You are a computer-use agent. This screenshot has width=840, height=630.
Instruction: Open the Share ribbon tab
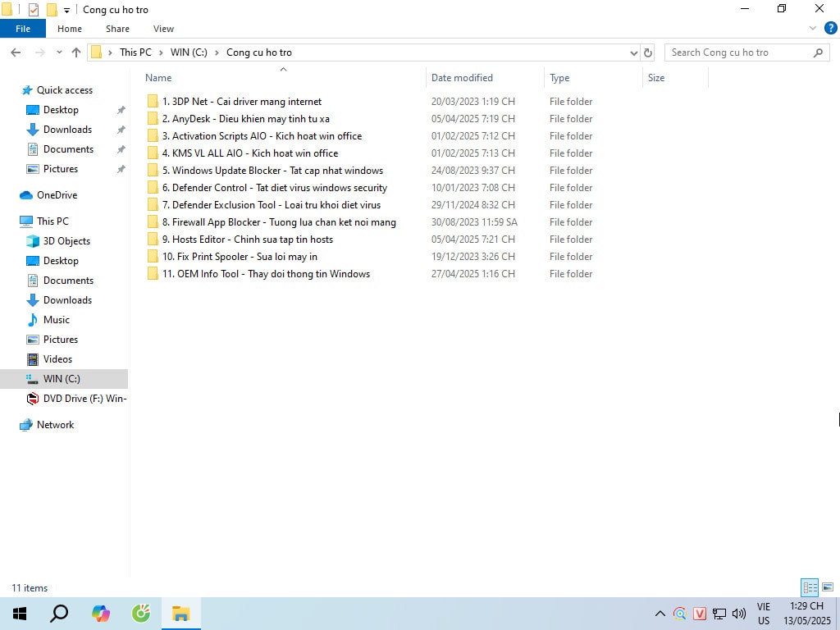[117, 29]
